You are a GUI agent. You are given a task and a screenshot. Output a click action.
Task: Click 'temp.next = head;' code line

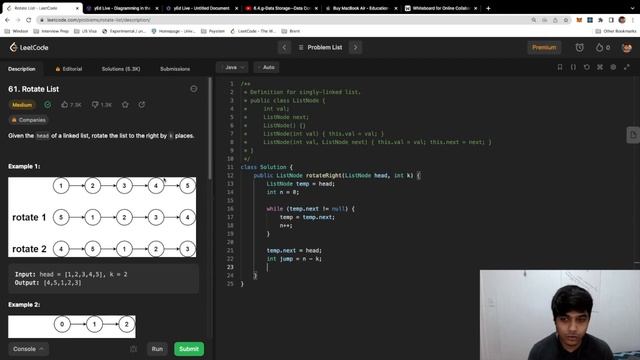pyautogui.click(x=294, y=251)
